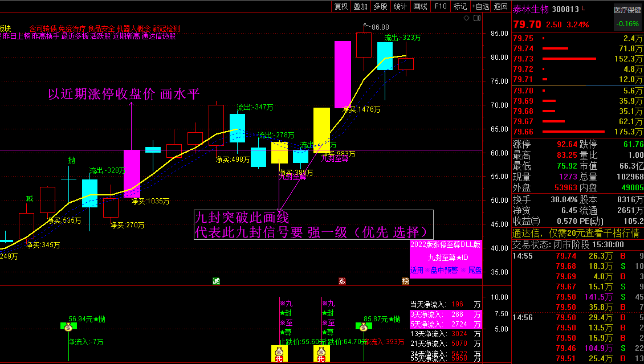Open the 多股 multi-stock layout options
This screenshot has height=364, width=644.
380,6
